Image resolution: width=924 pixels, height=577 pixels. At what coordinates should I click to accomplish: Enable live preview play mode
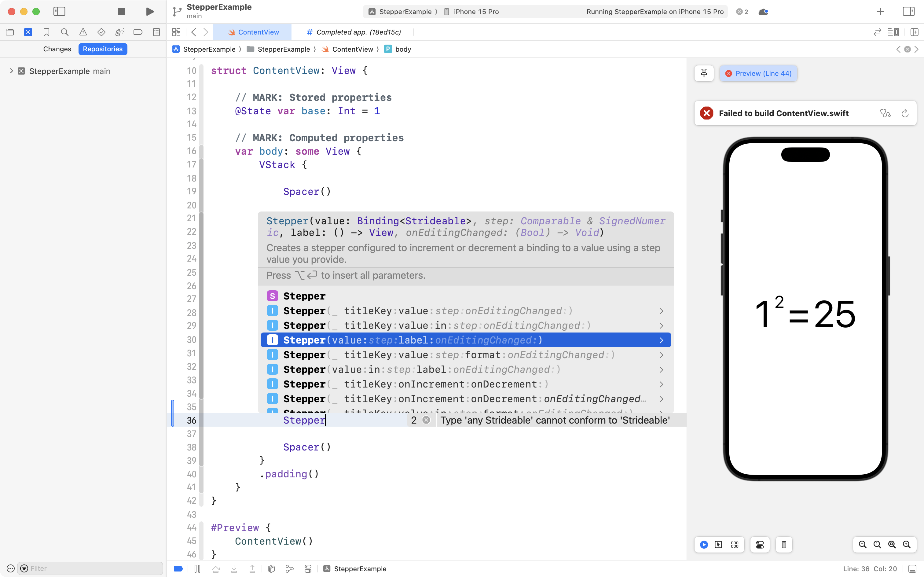click(704, 545)
